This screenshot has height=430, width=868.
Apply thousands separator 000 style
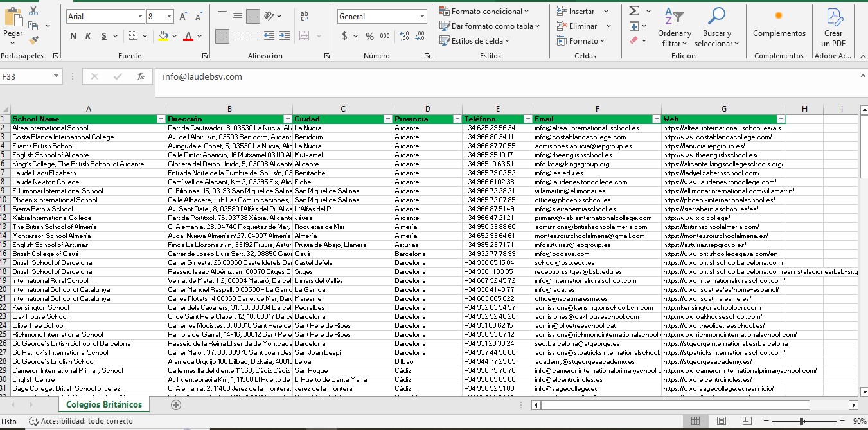coord(385,36)
